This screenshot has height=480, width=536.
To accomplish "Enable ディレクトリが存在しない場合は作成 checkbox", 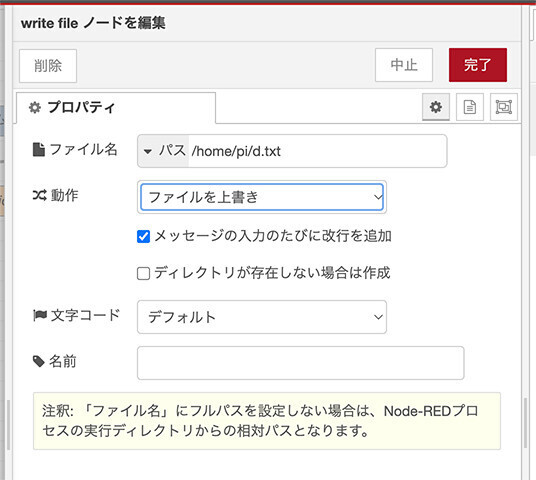I will point(143,274).
